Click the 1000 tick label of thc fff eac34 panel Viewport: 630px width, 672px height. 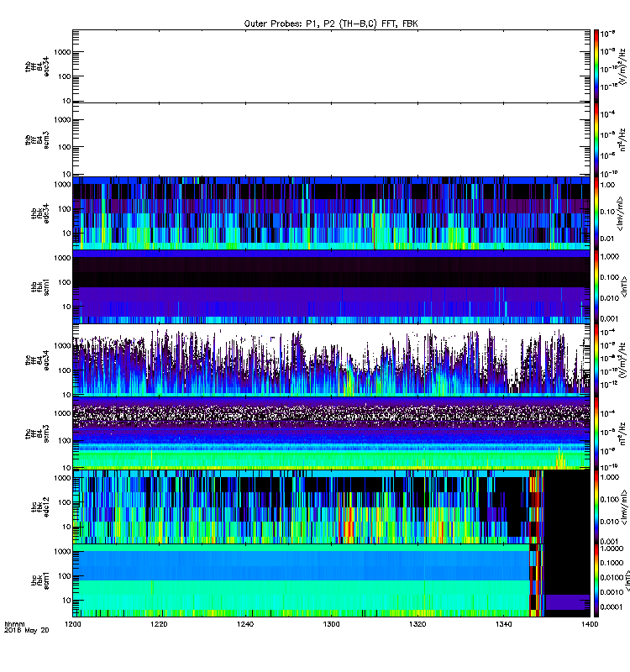62,345
